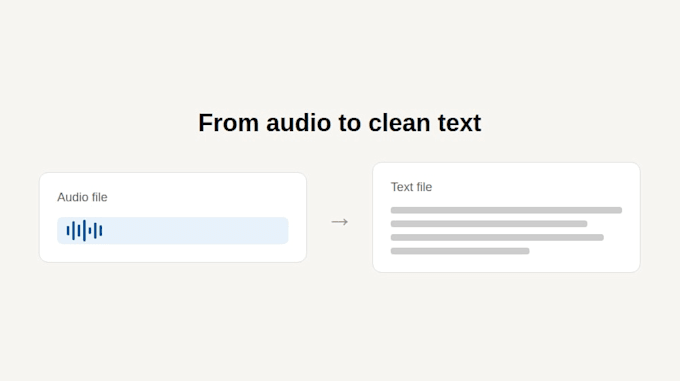Screen dimensions: 680x381
Task: Click the right-pointing arrow between the cards
Action: [340, 222]
